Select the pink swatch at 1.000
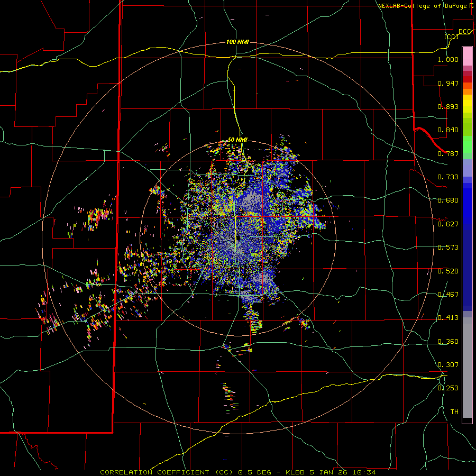Screen dimensions: 476x476 point(467,57)
